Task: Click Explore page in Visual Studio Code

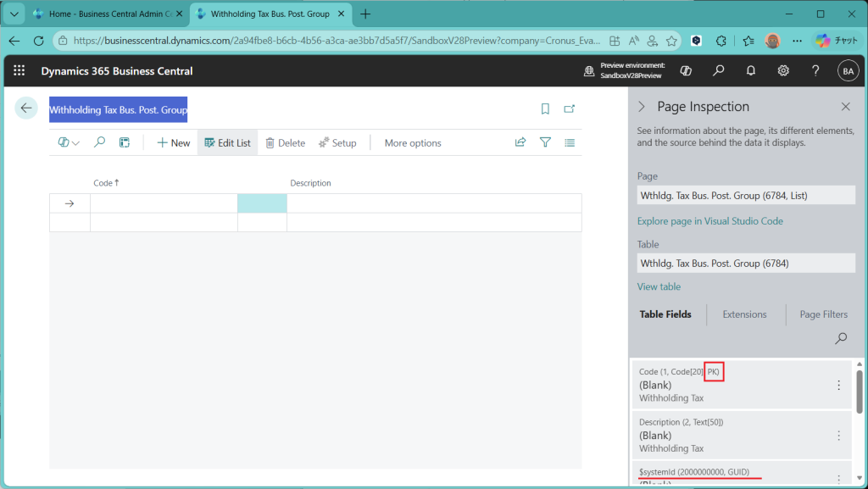Action: tap(709, 221)
